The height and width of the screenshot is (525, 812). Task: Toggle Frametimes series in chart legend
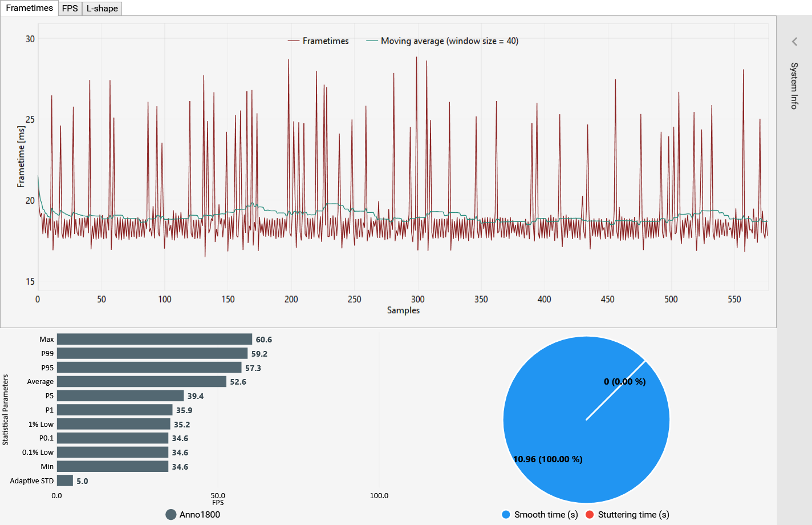pyautogui.click(x=318, y=41)
